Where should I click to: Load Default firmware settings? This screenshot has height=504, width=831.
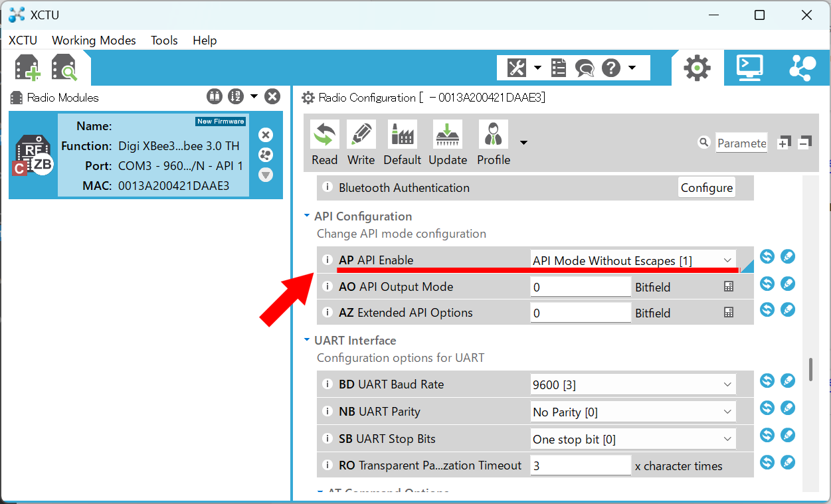tap(402, 143)
